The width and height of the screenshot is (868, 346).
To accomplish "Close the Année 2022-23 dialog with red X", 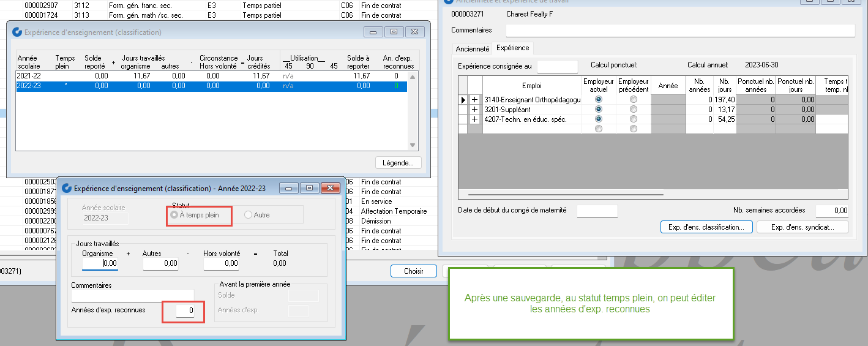I will [330, 188].
